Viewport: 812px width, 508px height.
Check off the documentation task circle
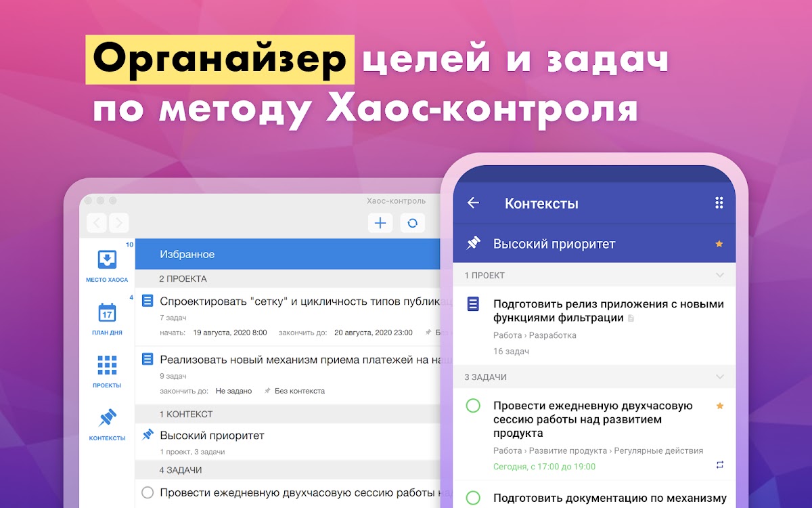coord(473,499)
